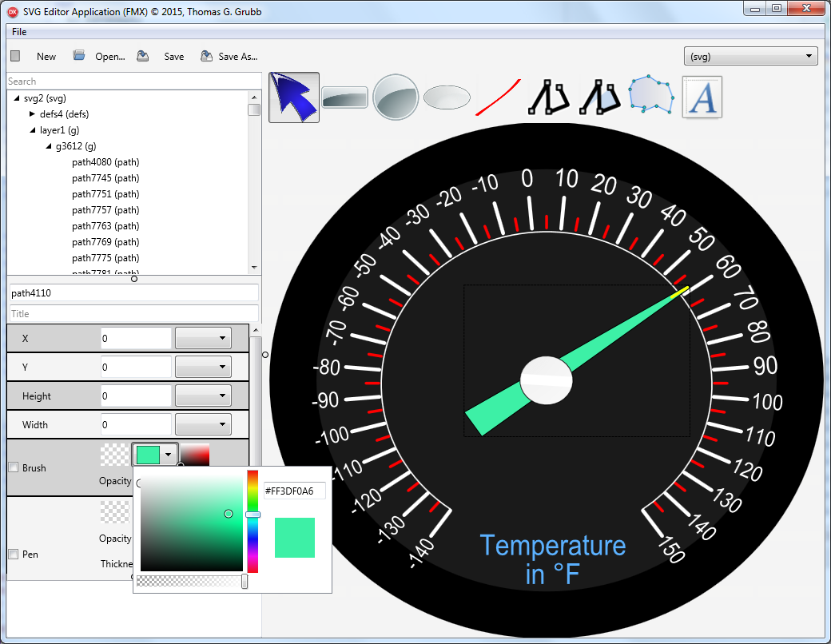Open the File menu
The width and height of the screenshot is (831, 644).
[x=18, y=31]
